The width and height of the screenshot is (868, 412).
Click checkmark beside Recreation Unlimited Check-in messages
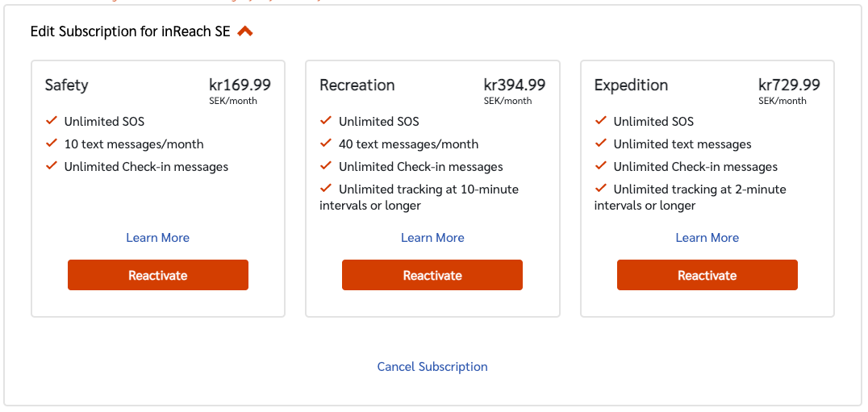pyautogui.click(x=326, y=166)
